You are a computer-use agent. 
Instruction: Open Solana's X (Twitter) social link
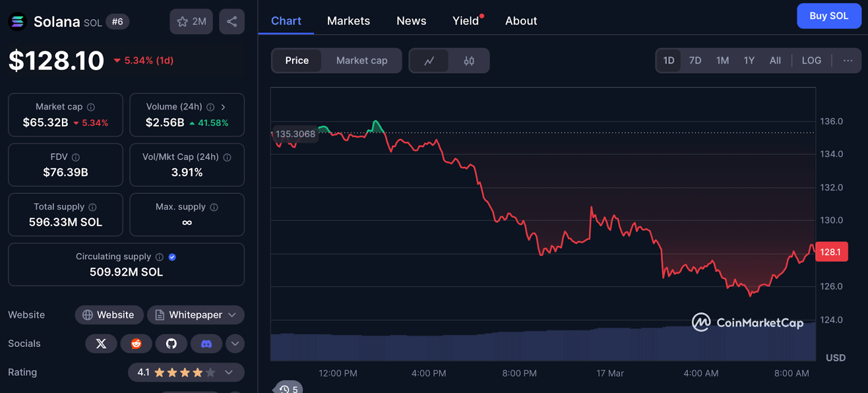tap(101, 344)
